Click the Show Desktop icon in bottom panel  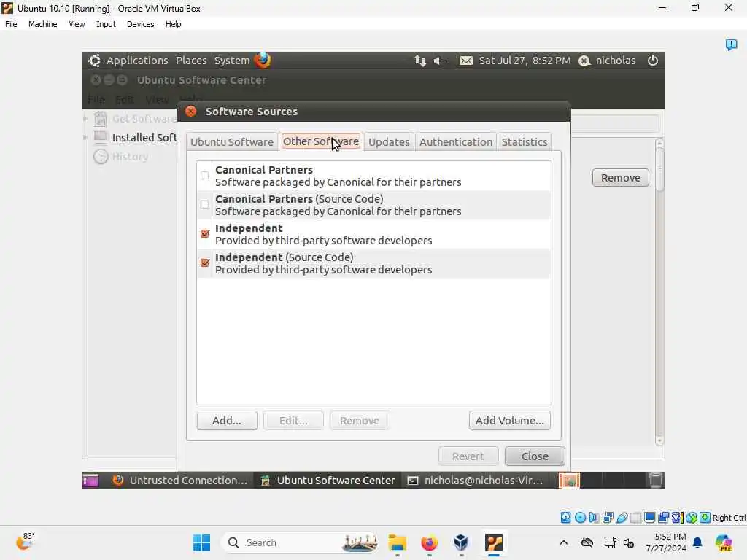(90, 481)
